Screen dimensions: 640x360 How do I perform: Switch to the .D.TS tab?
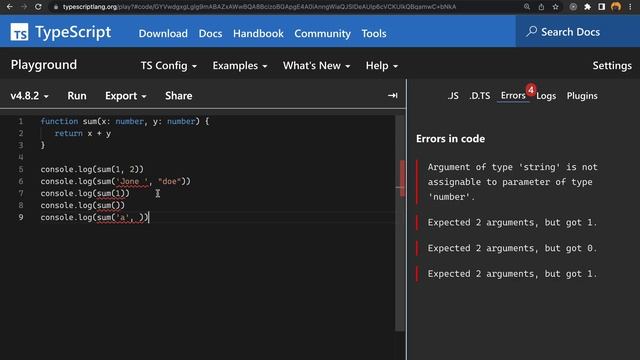(480, 96)
